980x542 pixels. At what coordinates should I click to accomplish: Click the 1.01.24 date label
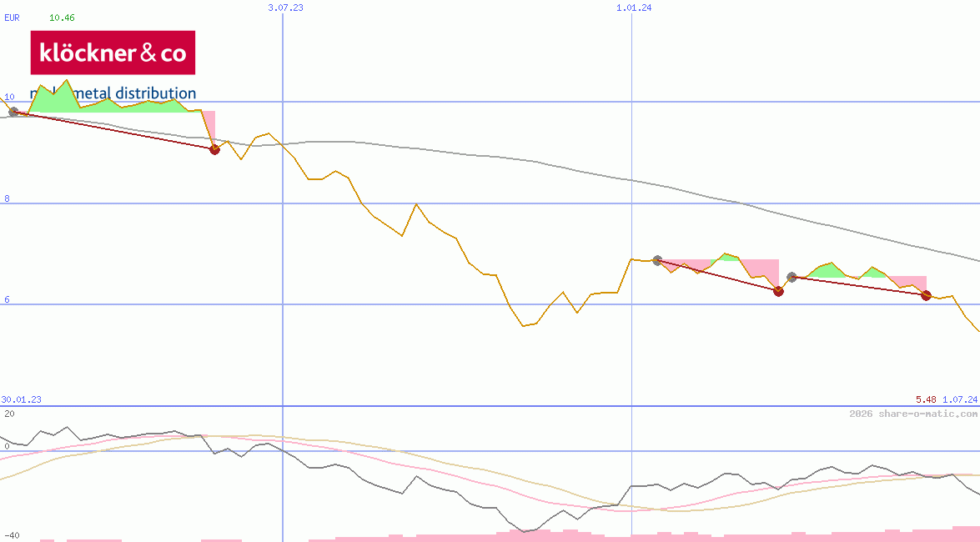[x=634, y=8]
